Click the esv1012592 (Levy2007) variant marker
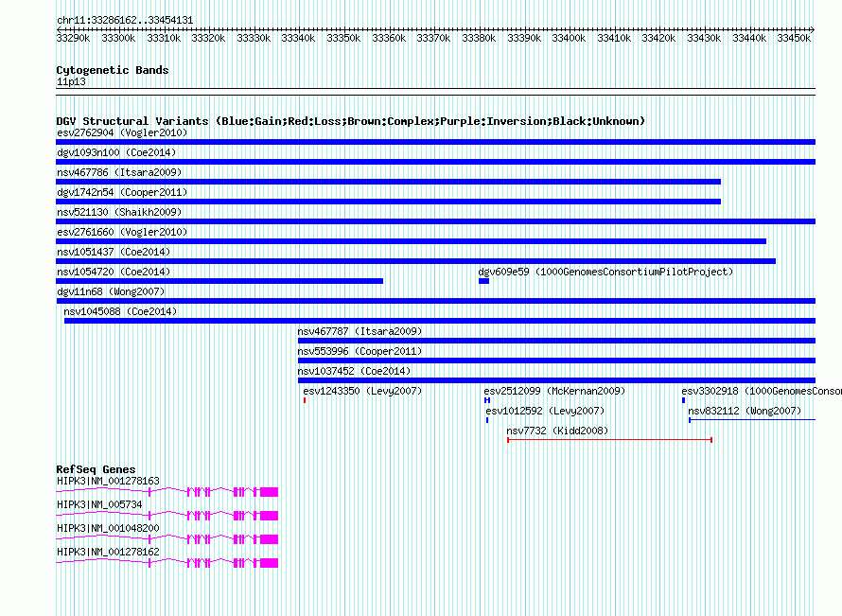The height and width of the screenshot is (616, 842). coord(487,420)
